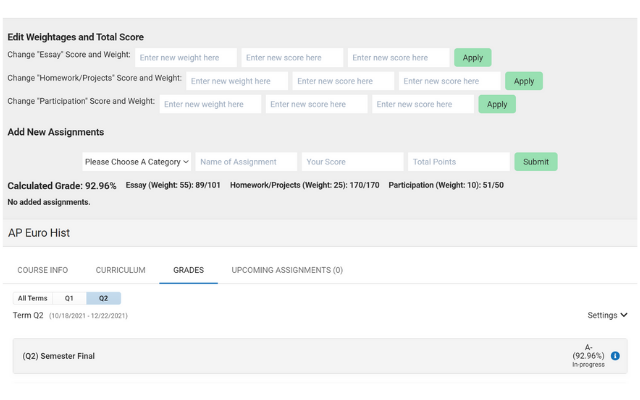
Task: Apply the Homework/Projects score and weight changes
Action: click(x=524, y=81)
